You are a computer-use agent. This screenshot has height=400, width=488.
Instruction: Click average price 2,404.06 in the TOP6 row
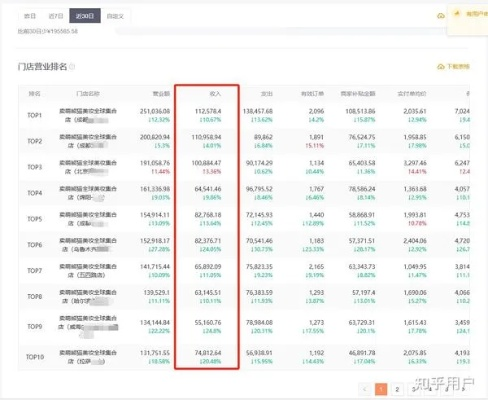coord(415,241)
